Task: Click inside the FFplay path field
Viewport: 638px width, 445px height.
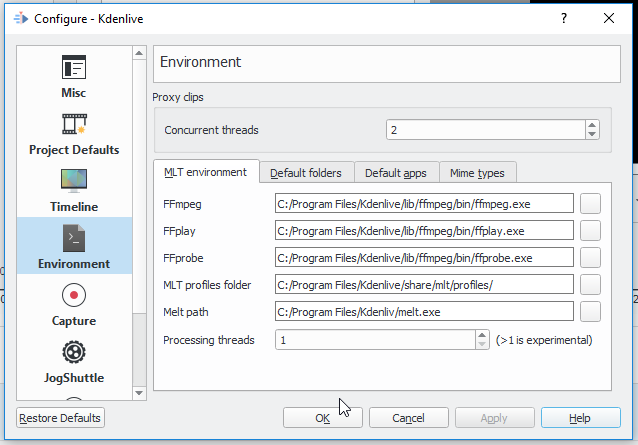Action: click(x=424, y=231)
